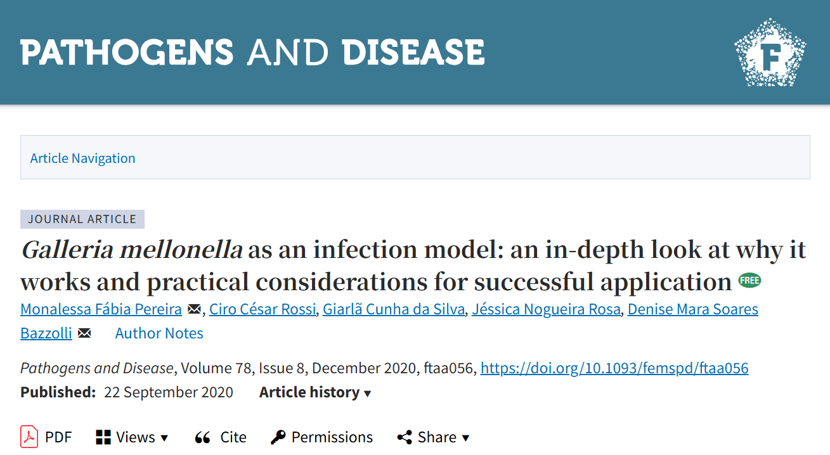The width and height of the screenshot is (830, 455).
Task: Click the Views grid icon
Action: pos(103,437)
